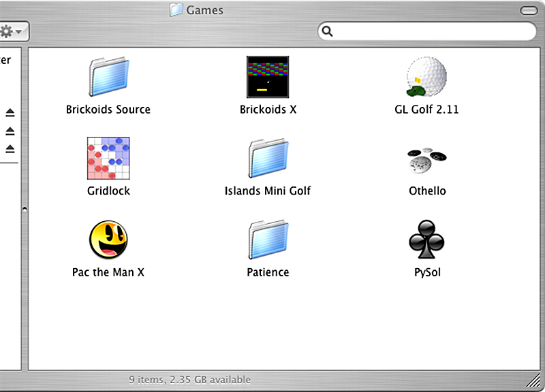This screenshot has width=545, height=392.
Task: Open the gear Action dropdown menu
Action: (x=12, y=31)
